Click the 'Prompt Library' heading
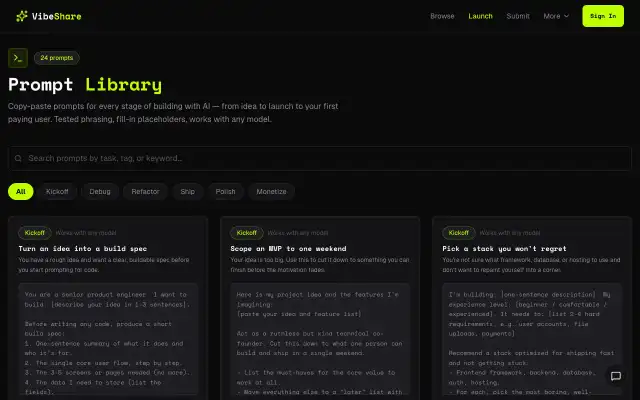 tap(85, 84)
